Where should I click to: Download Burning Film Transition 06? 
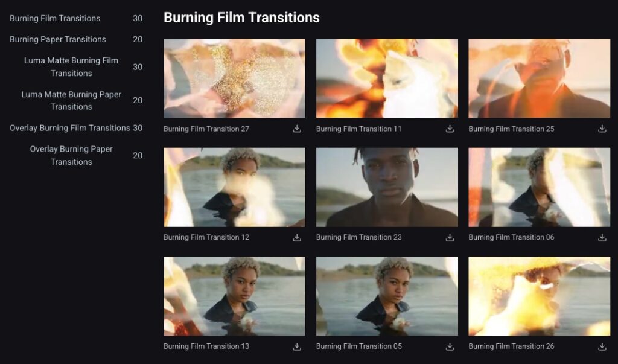tap(602, 237)
